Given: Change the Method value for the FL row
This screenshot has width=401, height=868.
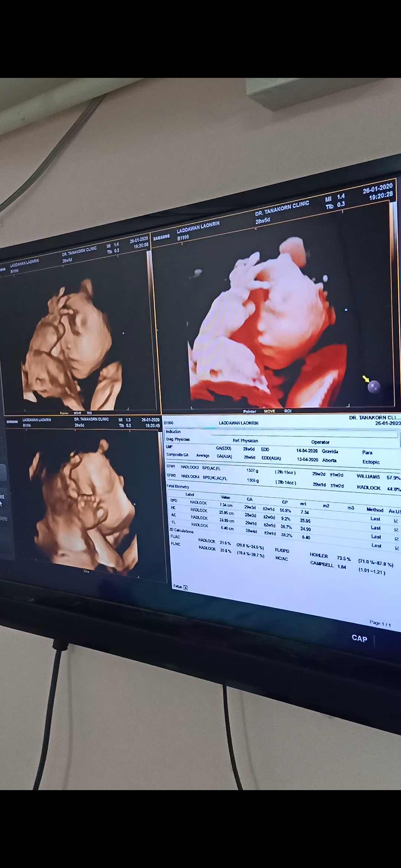Looking at the screenshot, I should [376, 545].
